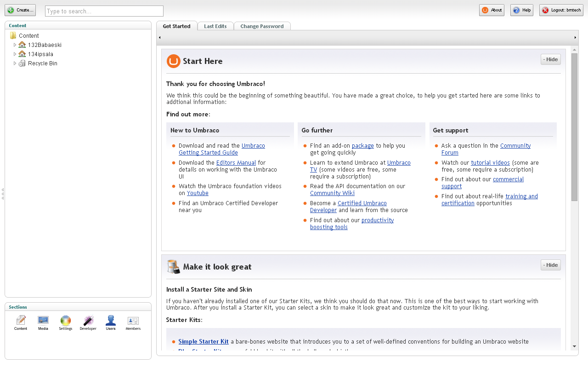Image resolution: width=588 pixels, height=368 pixels.
Task: Click the 'Starter Kits:' label
Action: click(184, 320)
